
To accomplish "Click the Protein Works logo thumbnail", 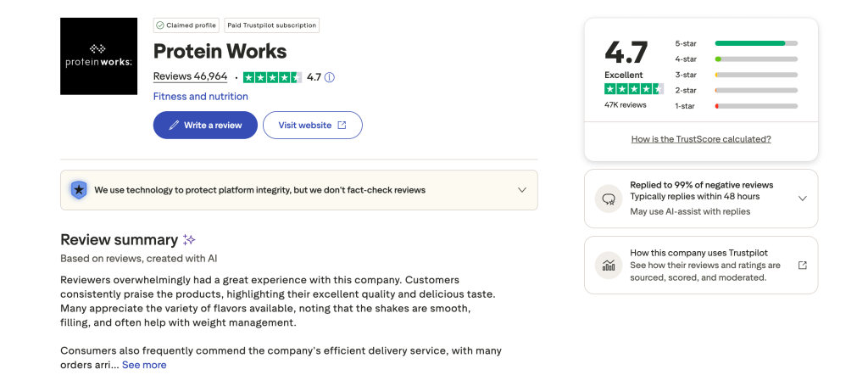I will pyautogui.click(x=98, y=56).
